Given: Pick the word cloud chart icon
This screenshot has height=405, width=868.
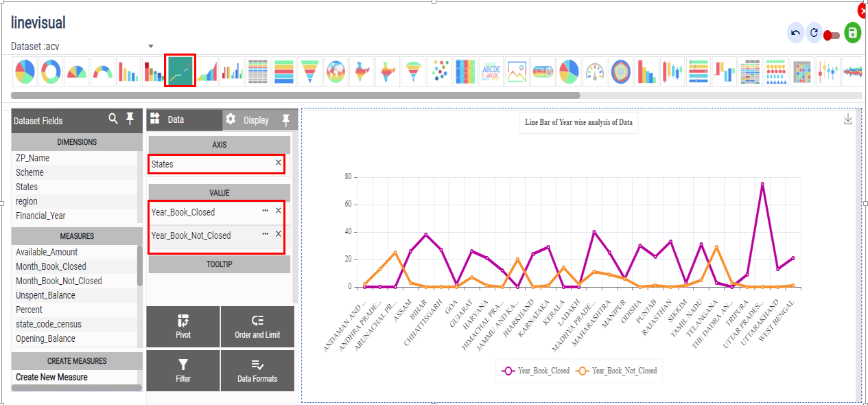Looking at the screenshot, I should tap(491, 71).
